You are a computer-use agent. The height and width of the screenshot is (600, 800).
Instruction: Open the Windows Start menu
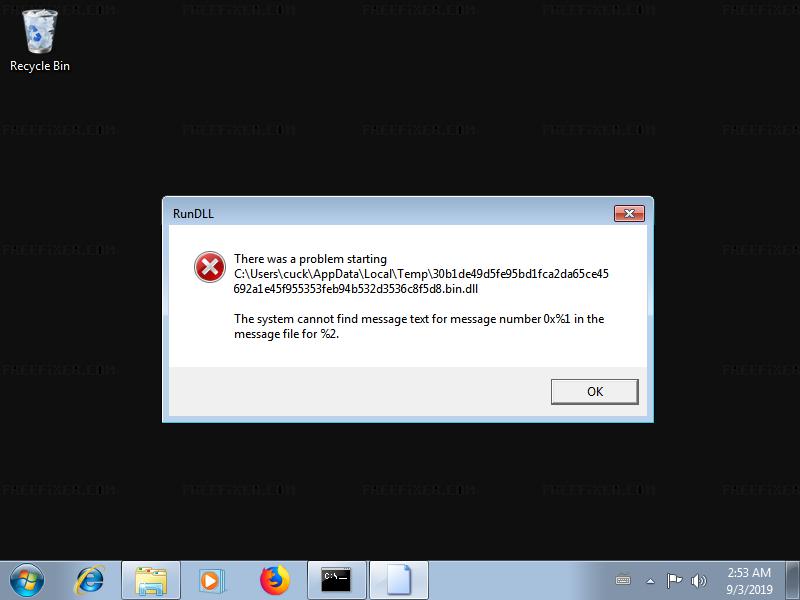(x=27, y=580)
